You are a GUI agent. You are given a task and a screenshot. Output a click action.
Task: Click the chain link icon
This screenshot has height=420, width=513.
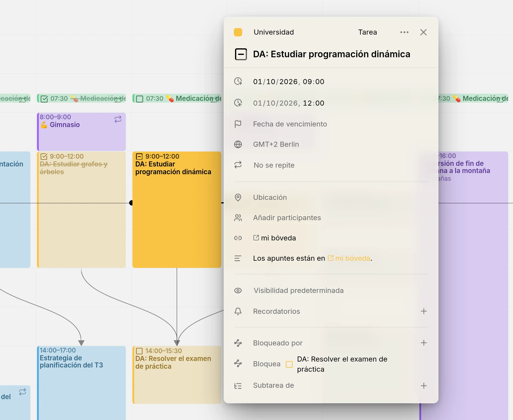pos(238,238)
